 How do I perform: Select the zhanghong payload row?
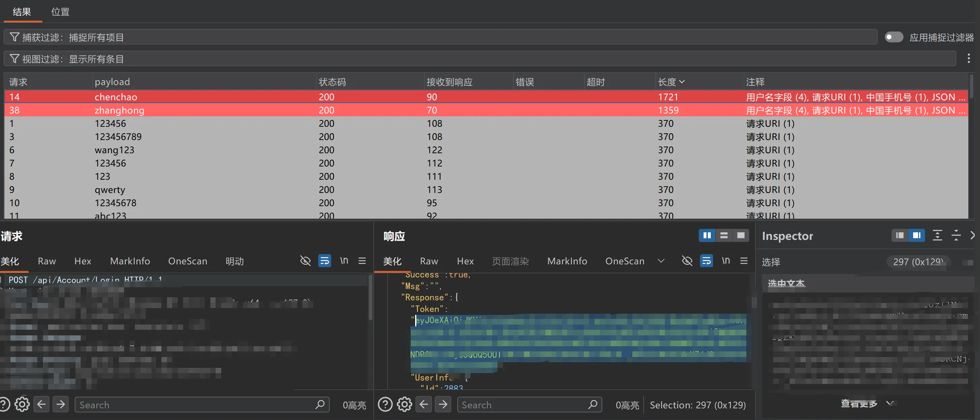[486, 110]
